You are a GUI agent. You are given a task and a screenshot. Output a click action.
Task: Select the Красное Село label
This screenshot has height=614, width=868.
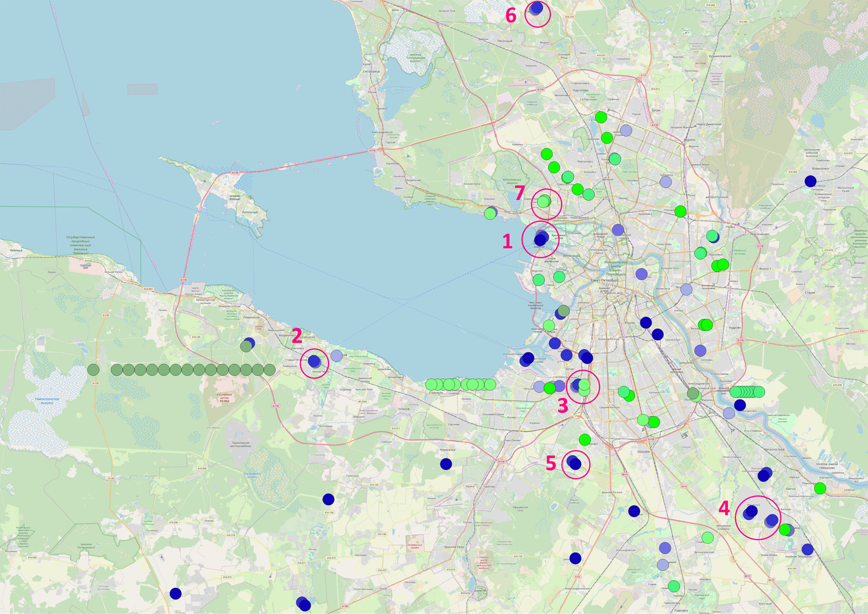click(x=454, y=547)
